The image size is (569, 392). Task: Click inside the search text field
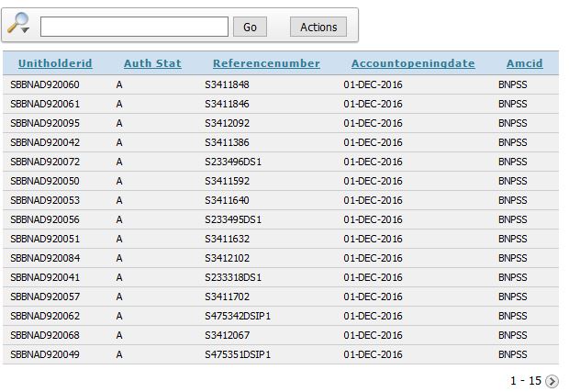134,27
